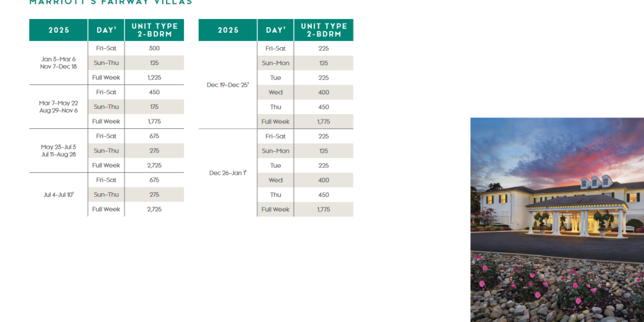Viewport: 644px width, 322px height.
Task: Click the 450 value in the Mar 7–May 22 row
Action: 154,92
